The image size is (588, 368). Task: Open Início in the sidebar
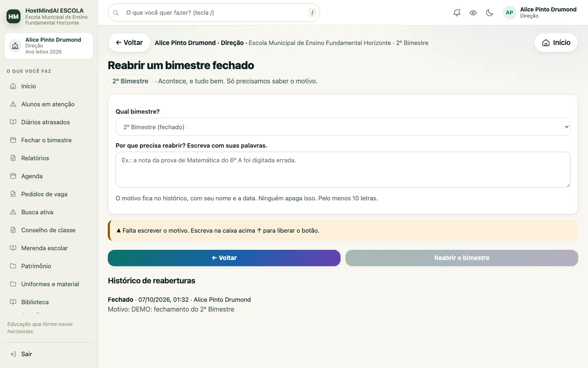click(x=49, y=86)
